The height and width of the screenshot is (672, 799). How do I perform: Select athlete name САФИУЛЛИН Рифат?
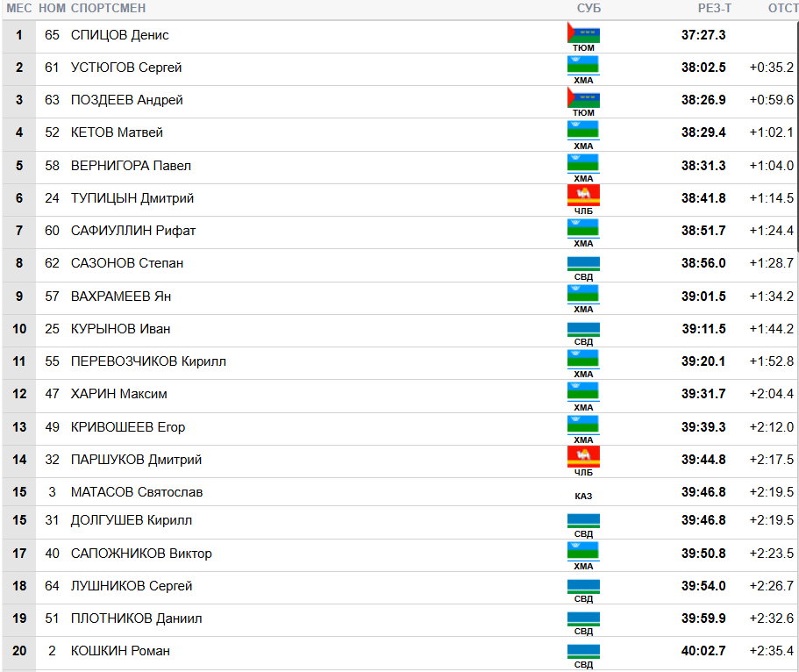click(x=133, y=231)
